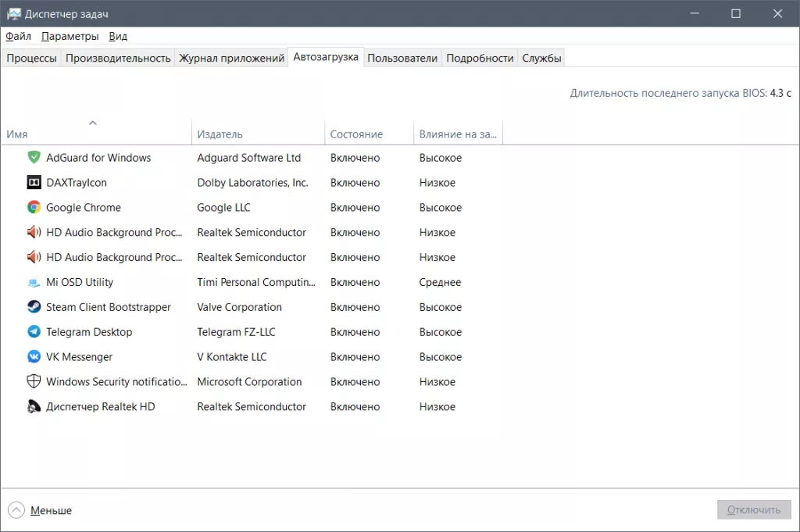
Task: Click the Google Chrome icon in list
Action: tap(34, 208)
